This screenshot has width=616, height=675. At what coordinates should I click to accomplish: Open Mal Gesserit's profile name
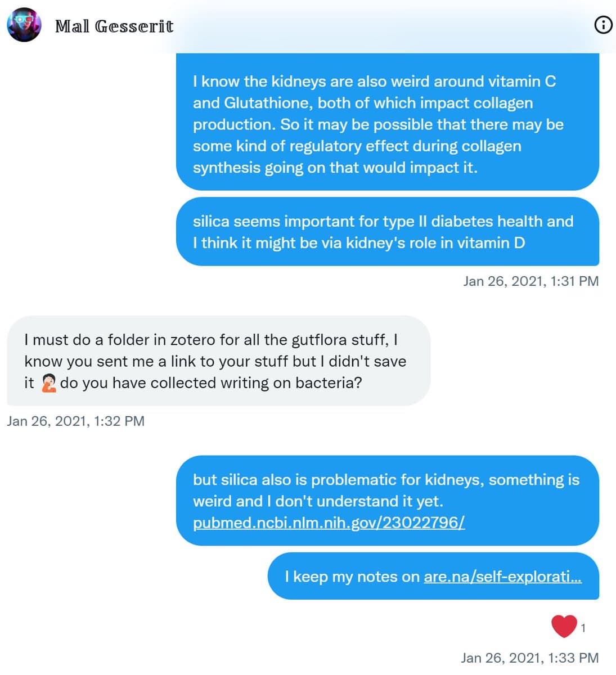tap(114, 26)
